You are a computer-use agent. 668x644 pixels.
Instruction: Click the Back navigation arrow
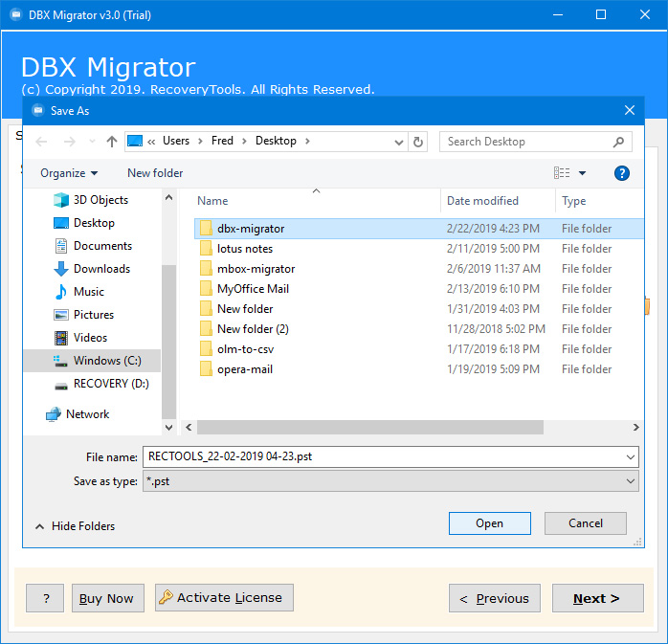pyautogui.click(x=41, y=142)
